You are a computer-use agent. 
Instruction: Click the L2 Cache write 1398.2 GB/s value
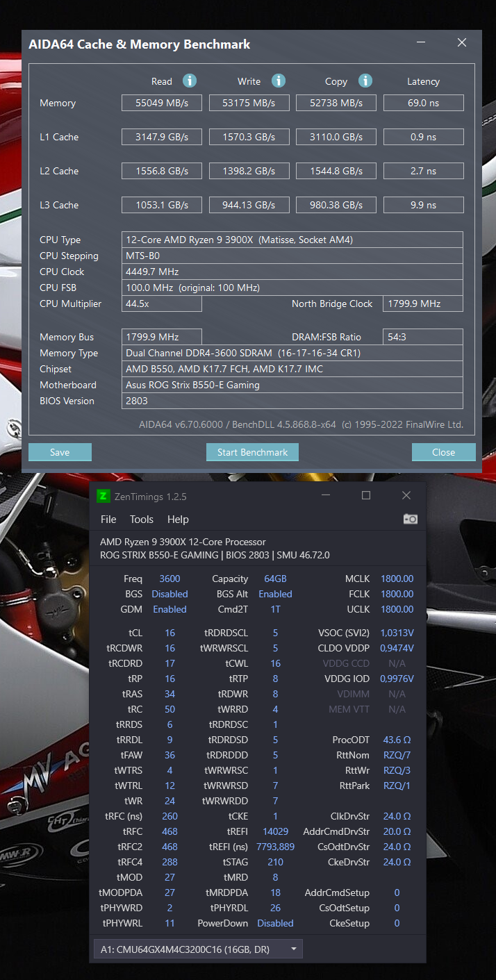pyautogui.click(x=249, y=171)
